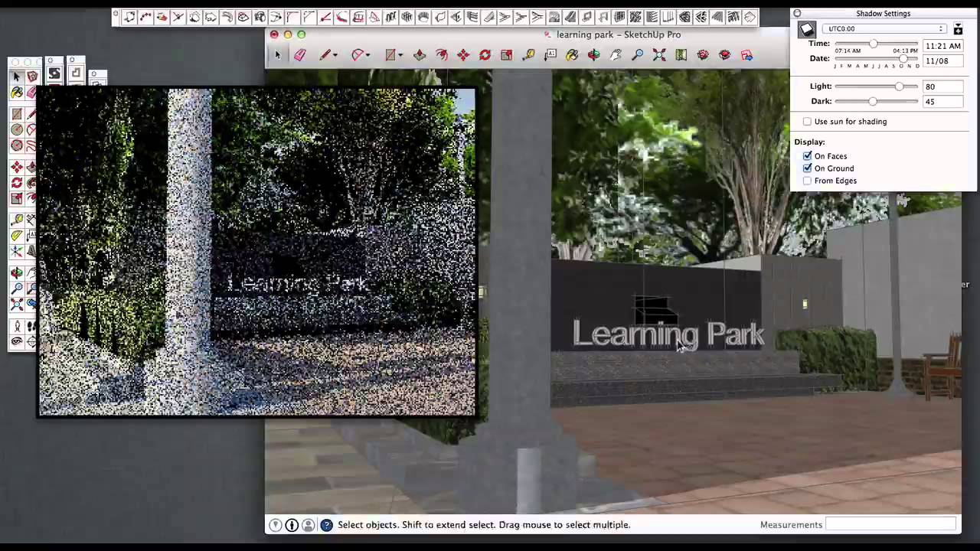Click the Shadow Settings panel header
Image resolution: width=980 pixels, height=551 pixels.
click(x=883, y=13)
